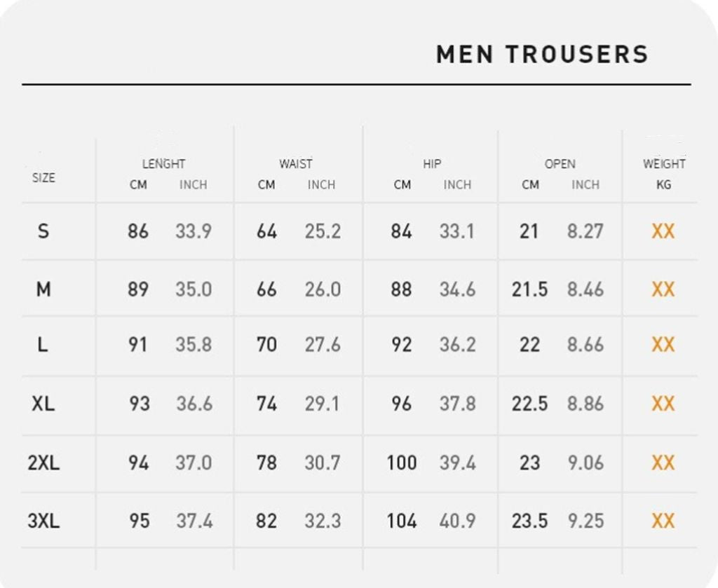The width and height of the screenshot is (718, 588).
Task: Select the SIZE column header
Action: pos(43,177)
